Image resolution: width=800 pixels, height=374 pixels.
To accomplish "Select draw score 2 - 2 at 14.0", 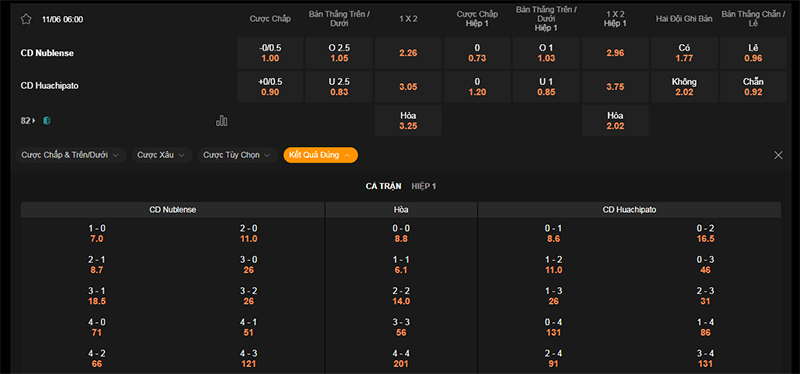I will point(401,296).
